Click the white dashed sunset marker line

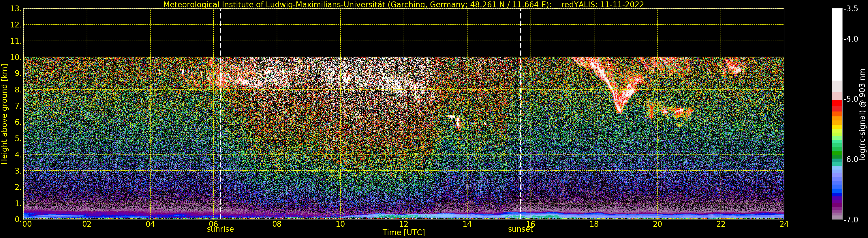[x=521, y=114]
